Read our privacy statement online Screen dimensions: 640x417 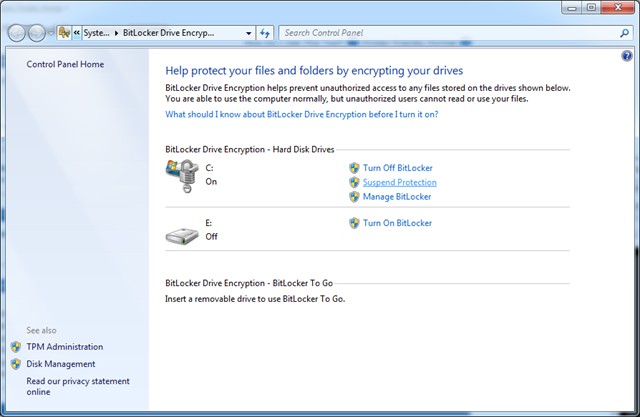(78, 386)
